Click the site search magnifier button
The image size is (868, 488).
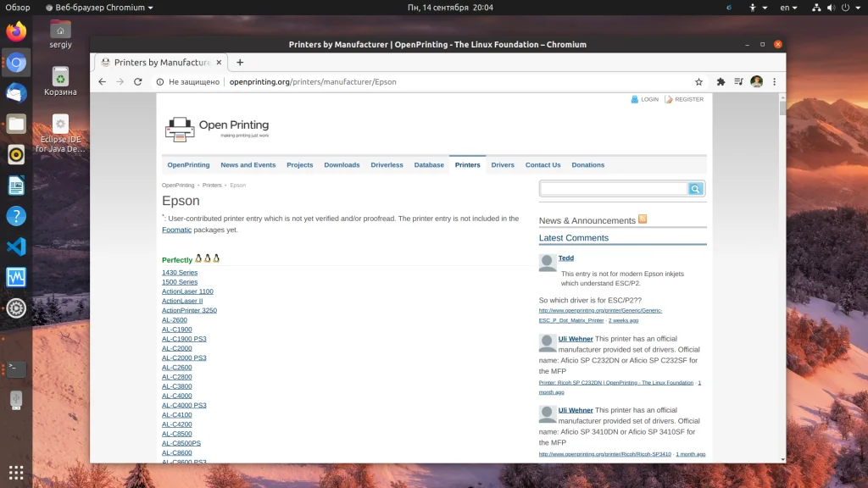695,189
